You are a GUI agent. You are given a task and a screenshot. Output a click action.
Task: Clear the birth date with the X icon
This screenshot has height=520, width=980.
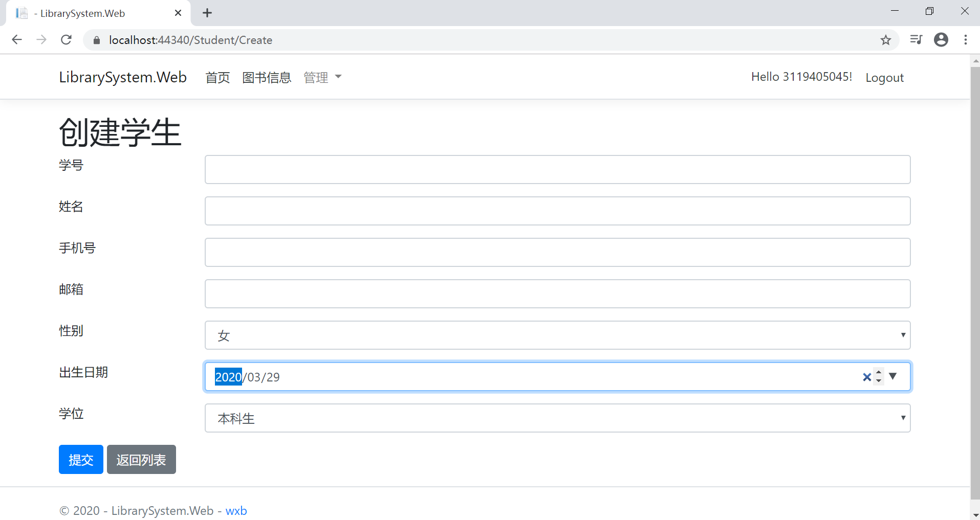pyautogui.click(x=866, y=377)
